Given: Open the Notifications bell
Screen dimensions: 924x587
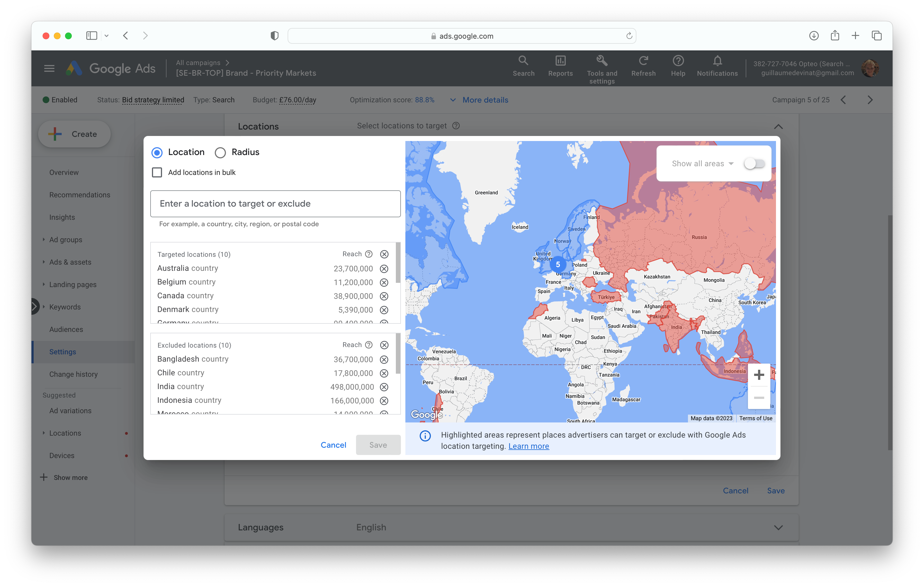Looking at the screenshot, I should point(717,61).
